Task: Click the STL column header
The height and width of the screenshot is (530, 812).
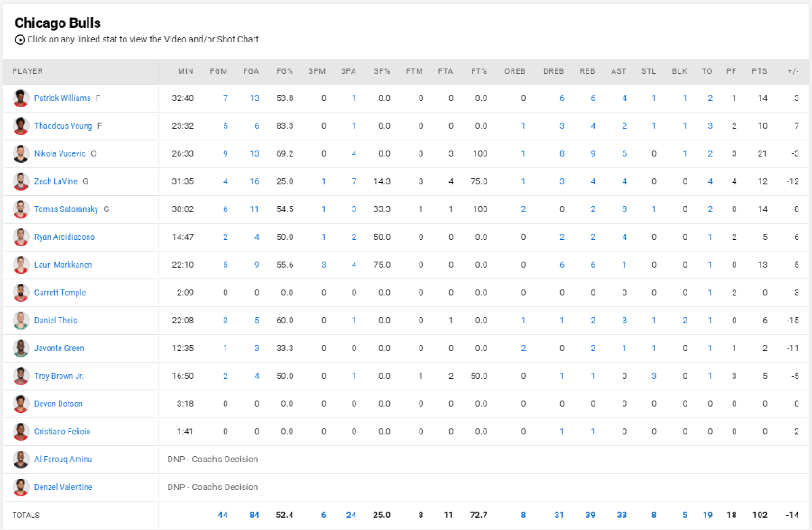Action: coord(649,71)
